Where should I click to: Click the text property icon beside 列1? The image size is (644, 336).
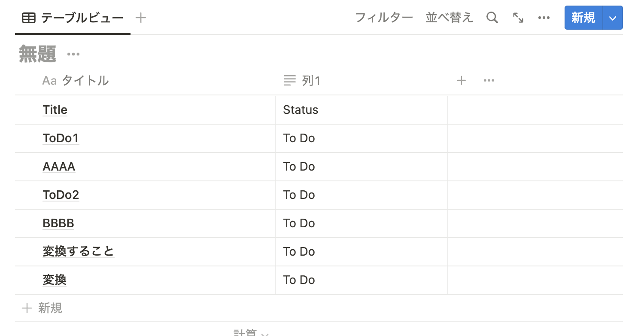(x=289, y=80)
